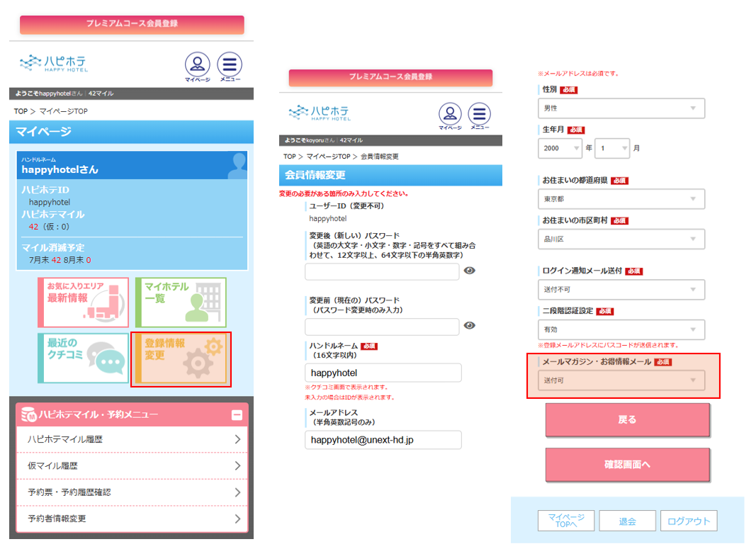756x549 pixels.
Task: Show the new password using its eye icon
Action: click(x=469, y=271)
